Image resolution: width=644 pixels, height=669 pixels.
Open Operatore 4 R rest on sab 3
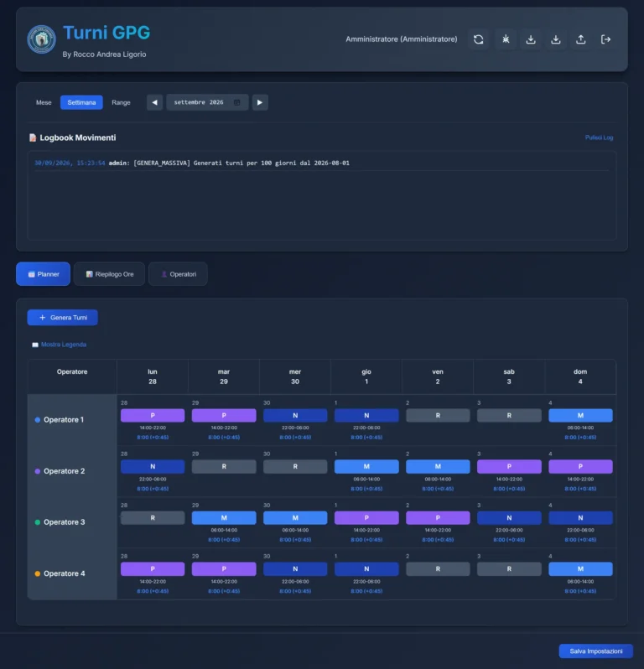click(509, 568)
